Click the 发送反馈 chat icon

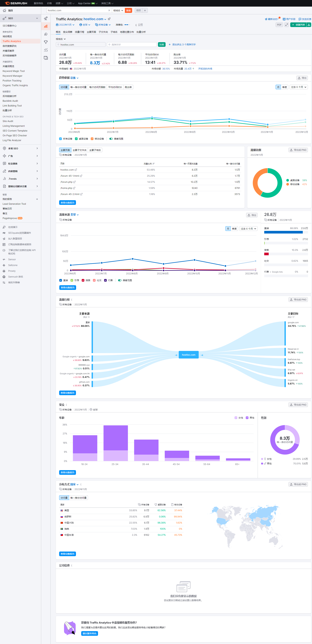tap(300, 19)
